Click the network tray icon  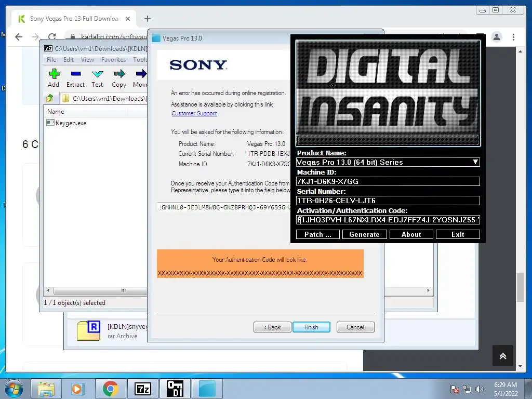[x=467, y=389]
